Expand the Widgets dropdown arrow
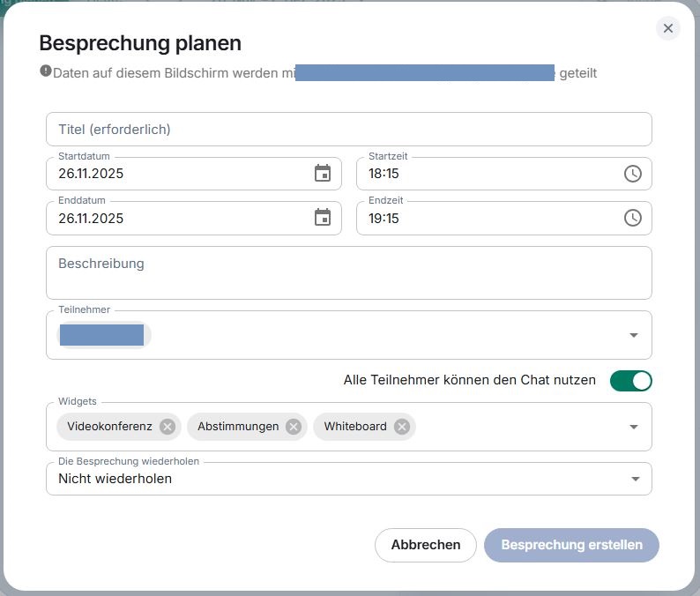The image size is (700, 596). point(633,427)
